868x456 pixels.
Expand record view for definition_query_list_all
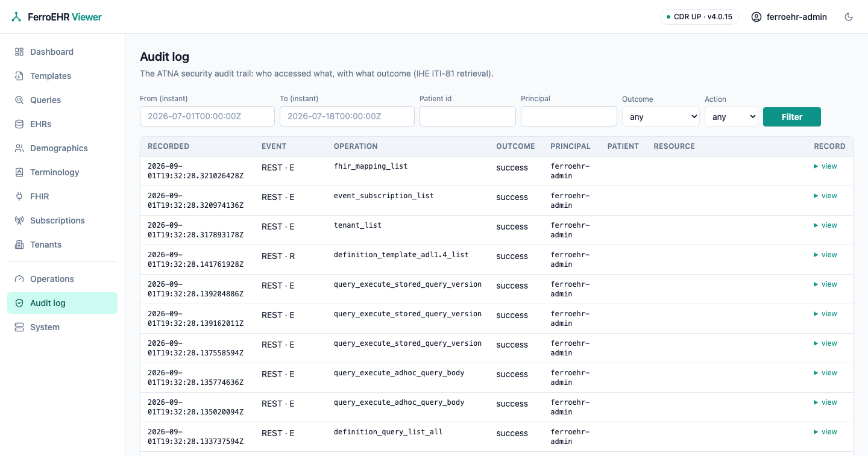pyautogui.click(x=825, y=432)
